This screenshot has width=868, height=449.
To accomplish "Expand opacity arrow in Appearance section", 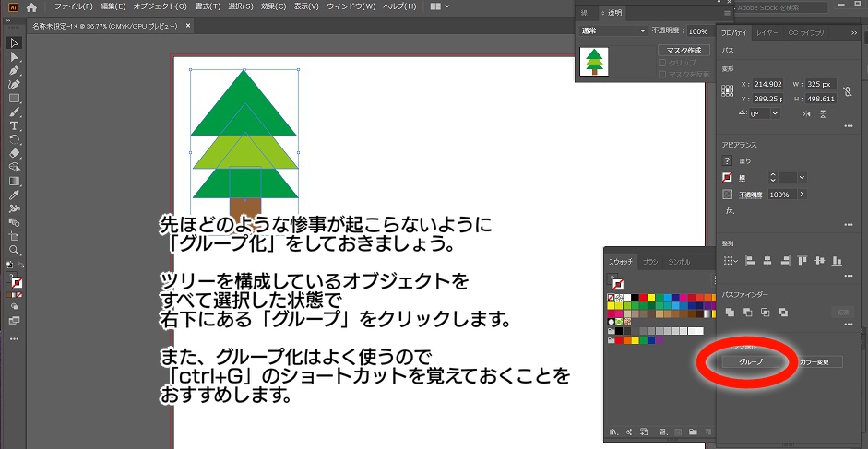I will 803,195.
